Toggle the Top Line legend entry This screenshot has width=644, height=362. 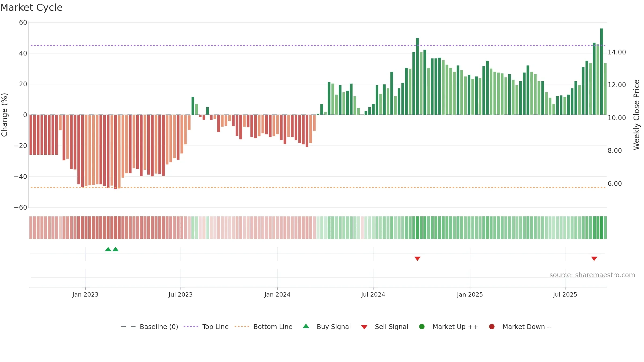point(206,327)
